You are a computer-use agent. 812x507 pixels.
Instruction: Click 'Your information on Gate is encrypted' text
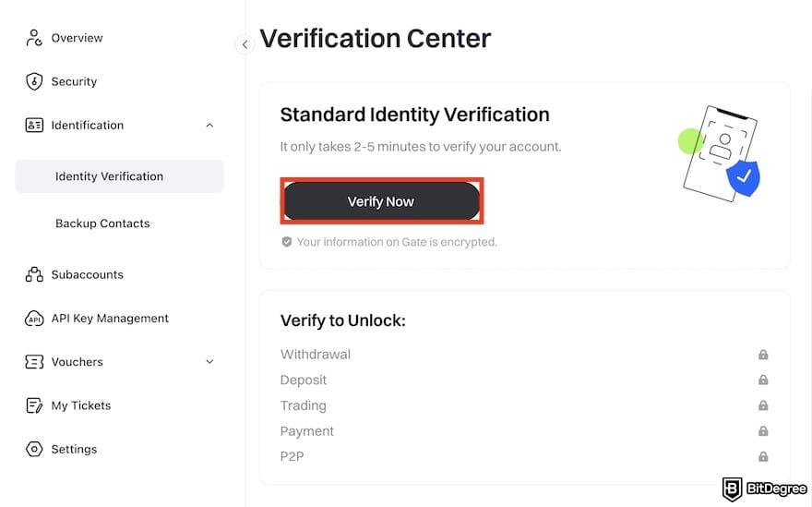[x=397, y=242]
